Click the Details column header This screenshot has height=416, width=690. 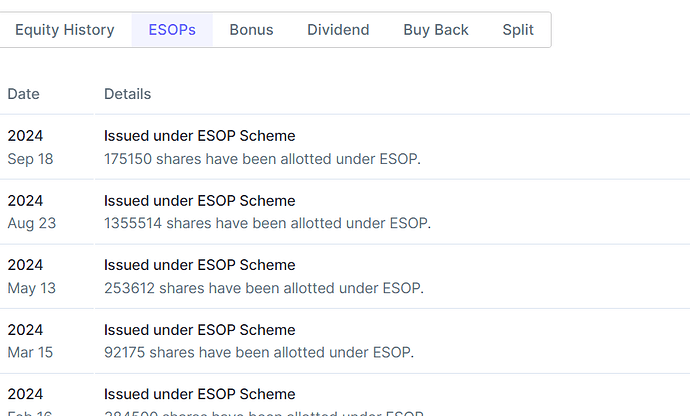(x=128, y=94)
